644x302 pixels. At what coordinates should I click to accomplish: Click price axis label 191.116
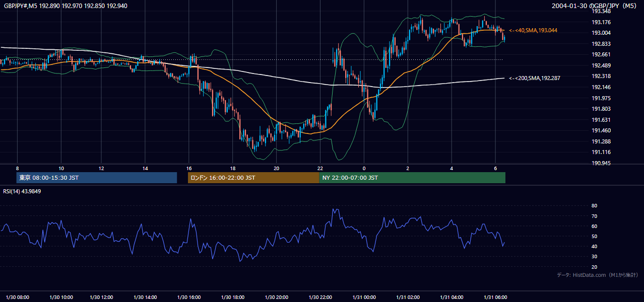click(x=601, y=152)
